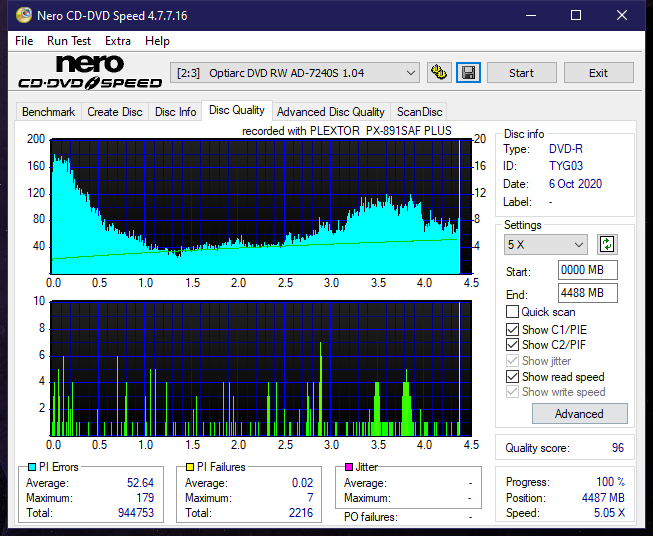Open the Run Test menu
Viewport: 653px width, 536px height.
(69, 41)
